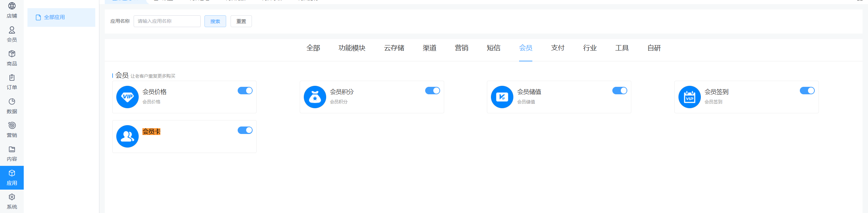Click the small 会员价格 description text
Viewport: 868px width, 213px height.
(152, 102)
